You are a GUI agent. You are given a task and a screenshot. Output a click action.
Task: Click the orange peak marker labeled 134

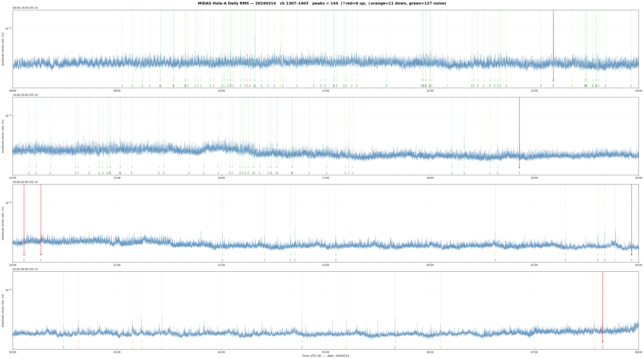(x=78, y=341)
